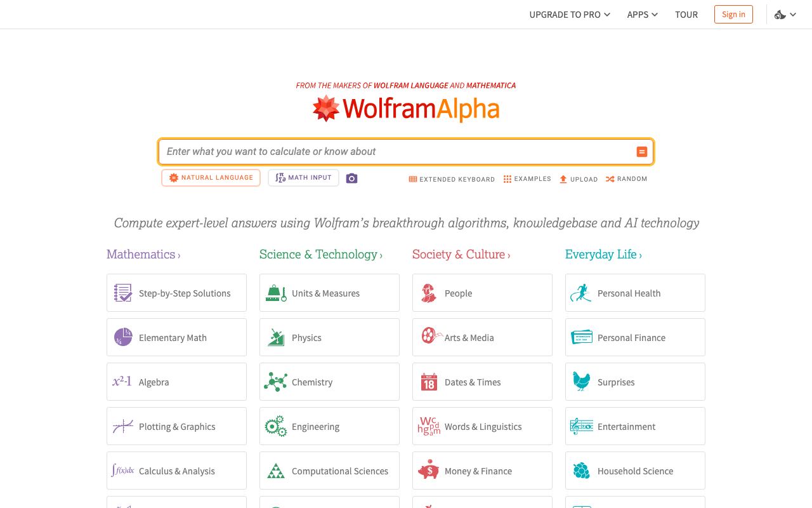Open the Words & Linguistics label
Screen dimensions: 812x508
click(483, 427)
